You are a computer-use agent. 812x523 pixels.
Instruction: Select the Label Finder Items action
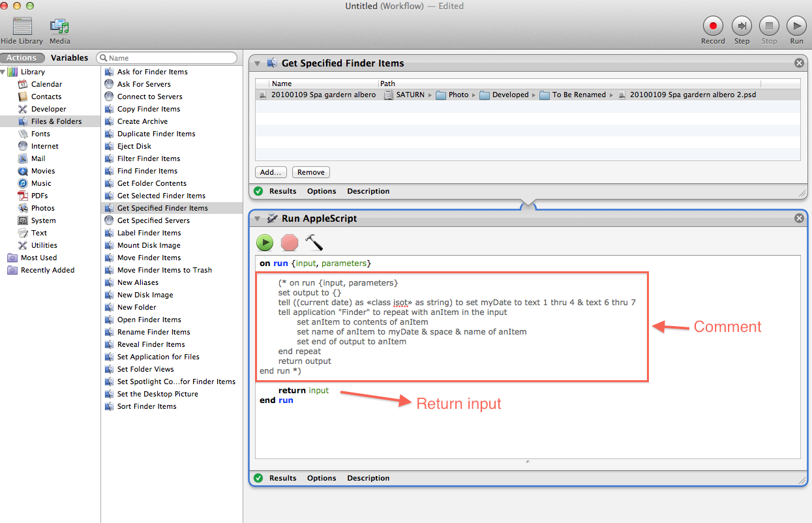pyautogui.click(x=149, y=233)
